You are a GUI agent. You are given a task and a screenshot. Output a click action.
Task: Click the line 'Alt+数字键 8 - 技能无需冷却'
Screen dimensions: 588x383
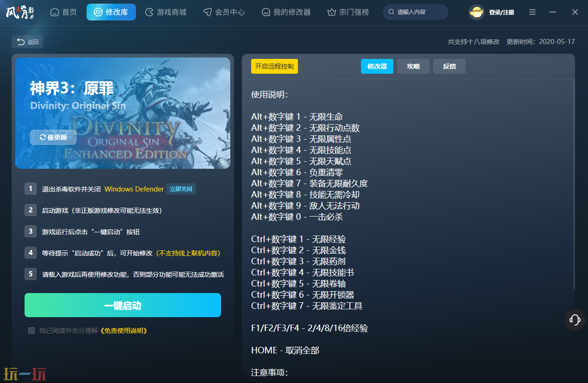pyautogui.click(x=305, y=195)
